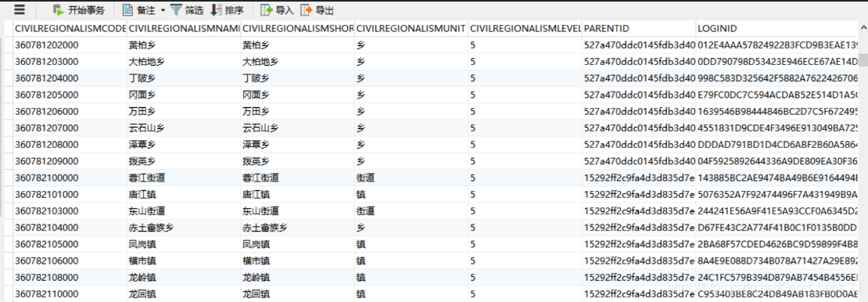
Task: Select PARENTID cell in row 360781202000
Action: point(640,45)
